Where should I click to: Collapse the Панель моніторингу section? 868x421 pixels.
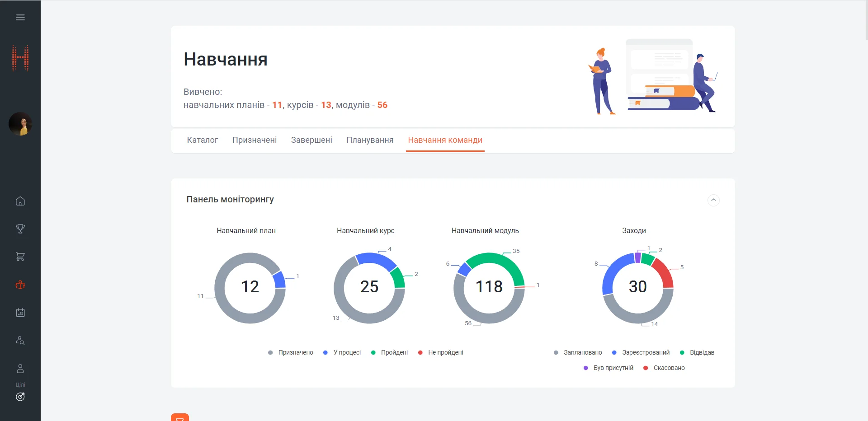pos(713,200)
